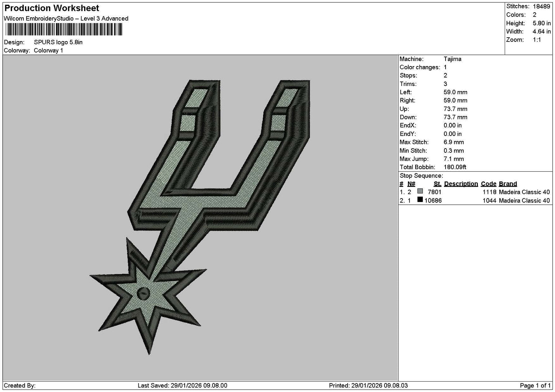Click the Height value 5.80 in
The height and width of the screenshot is (392, 555).
542,23
